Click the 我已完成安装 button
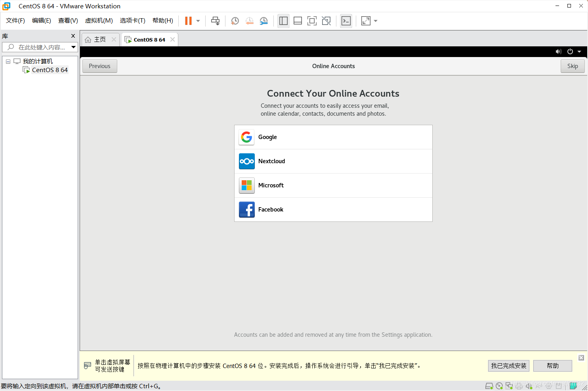 click(x=509, y=366)
